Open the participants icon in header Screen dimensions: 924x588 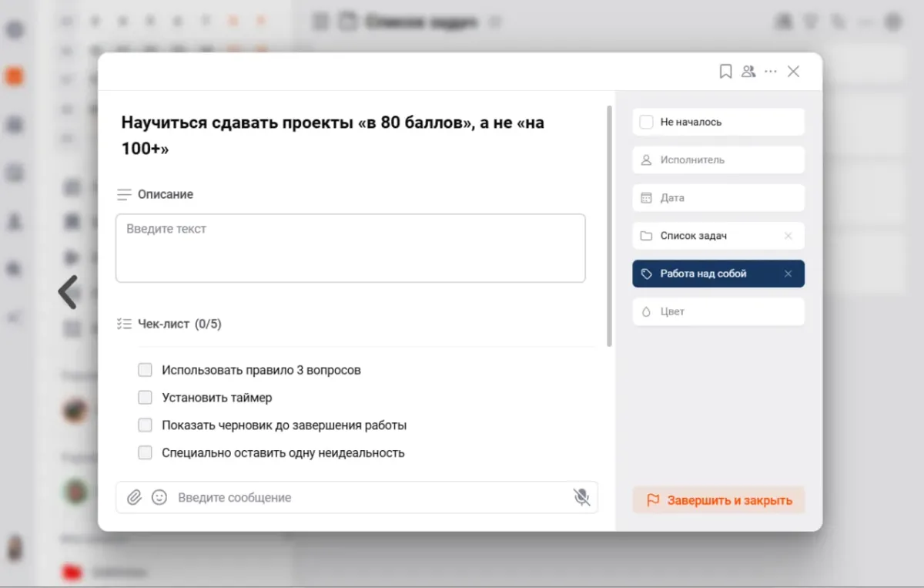748,72
